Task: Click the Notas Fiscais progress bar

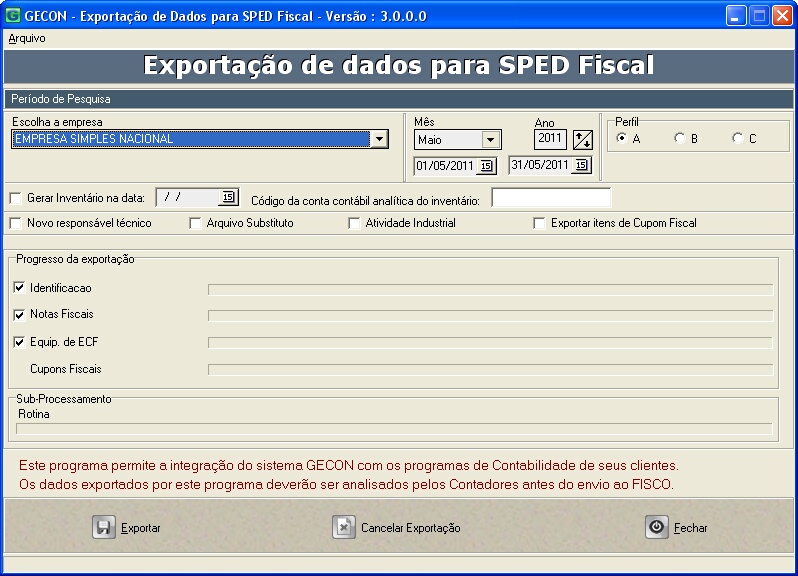Action: point(491,316)
